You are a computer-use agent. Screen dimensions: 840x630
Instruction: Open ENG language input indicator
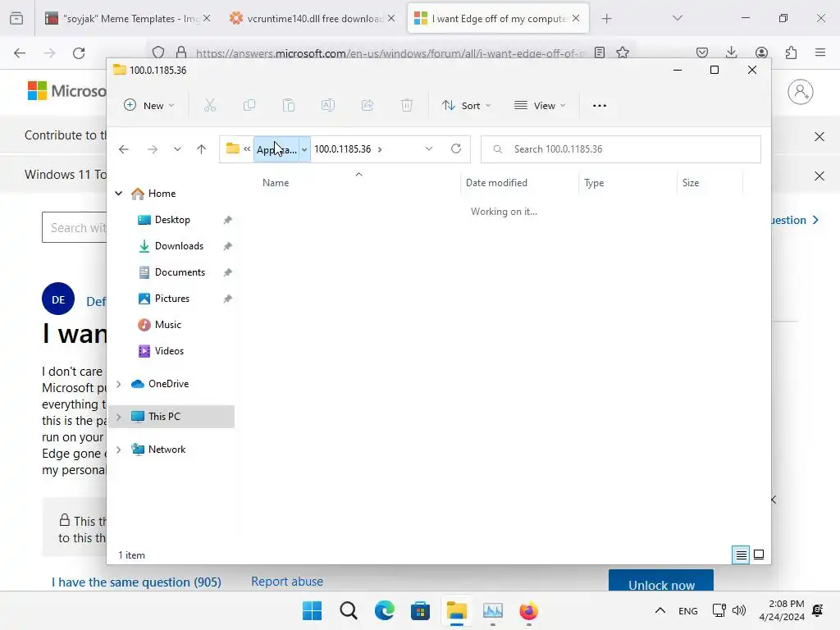688,610
